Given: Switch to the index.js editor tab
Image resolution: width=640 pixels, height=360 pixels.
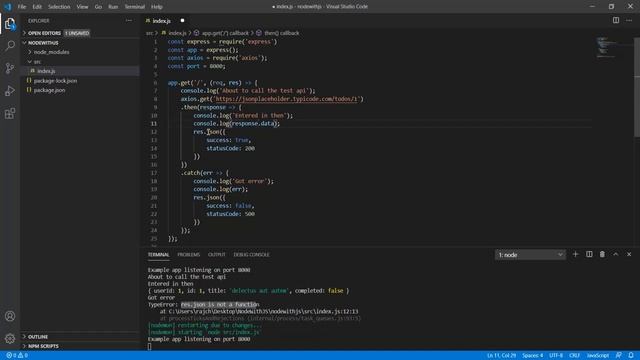Looking at the screenshot, I should coord(161,20).
